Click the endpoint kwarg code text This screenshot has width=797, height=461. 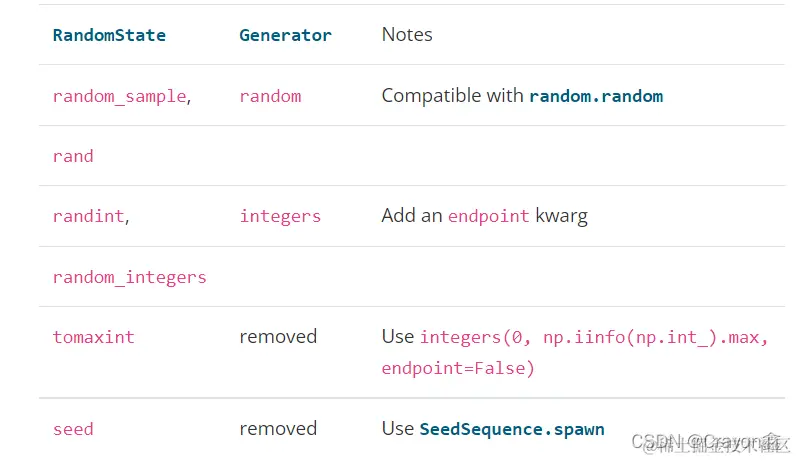pos(488,217)
